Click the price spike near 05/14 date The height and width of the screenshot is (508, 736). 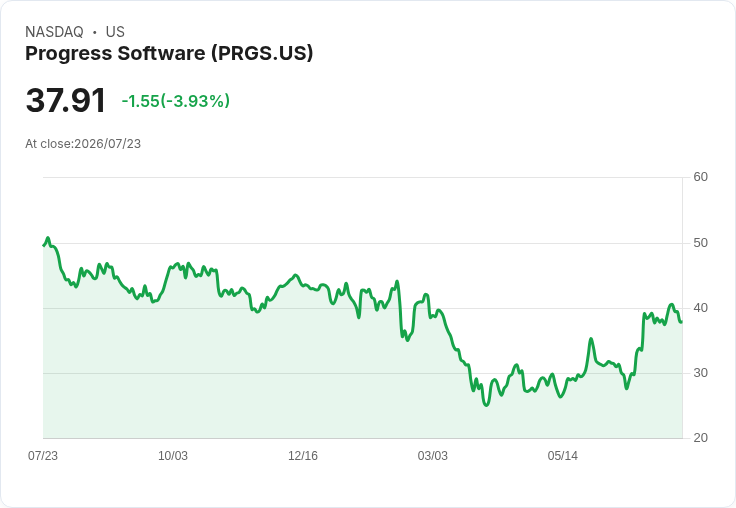pos(591,339)
